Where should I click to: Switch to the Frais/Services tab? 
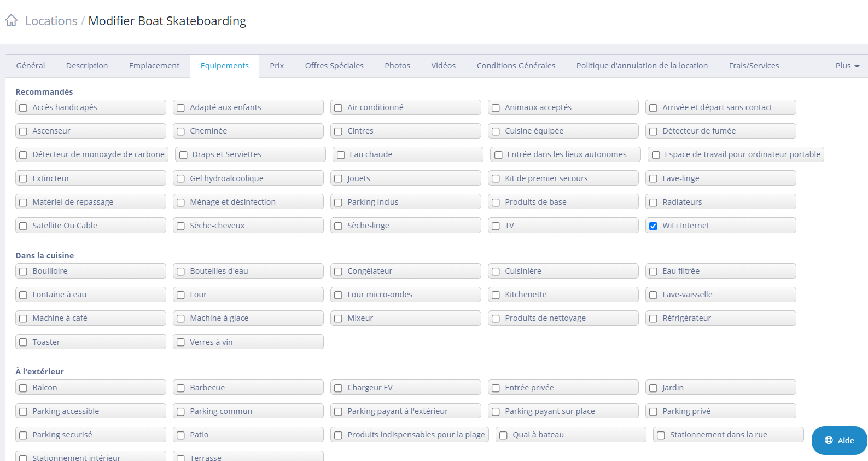click(x=754, y=66)
